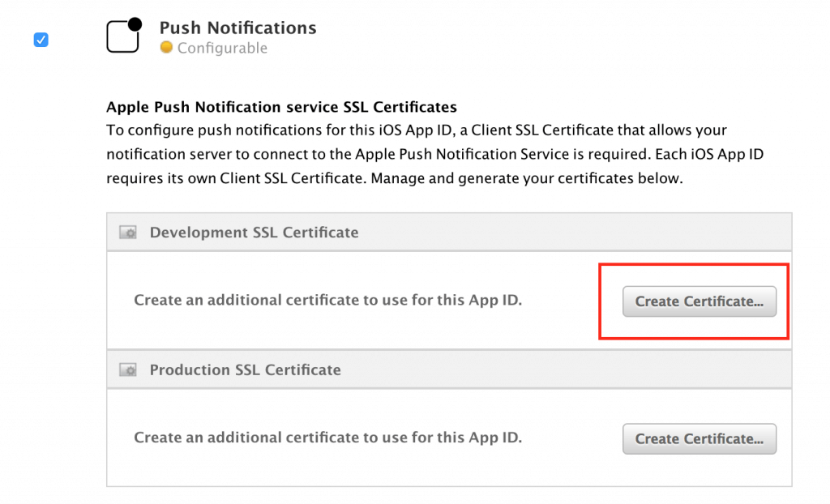Click the red-highlighted Create Certificate button

(699, 301)
